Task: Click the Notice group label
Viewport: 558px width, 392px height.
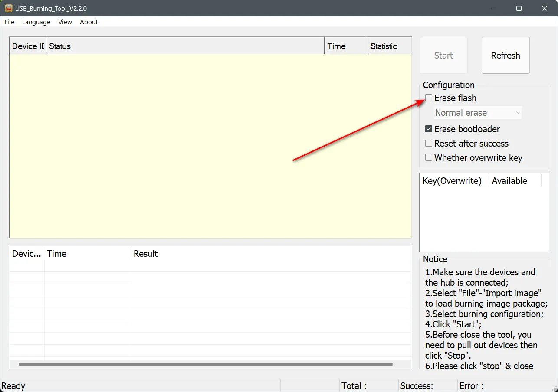Action: pyautogui.click(x=435, y=259)
